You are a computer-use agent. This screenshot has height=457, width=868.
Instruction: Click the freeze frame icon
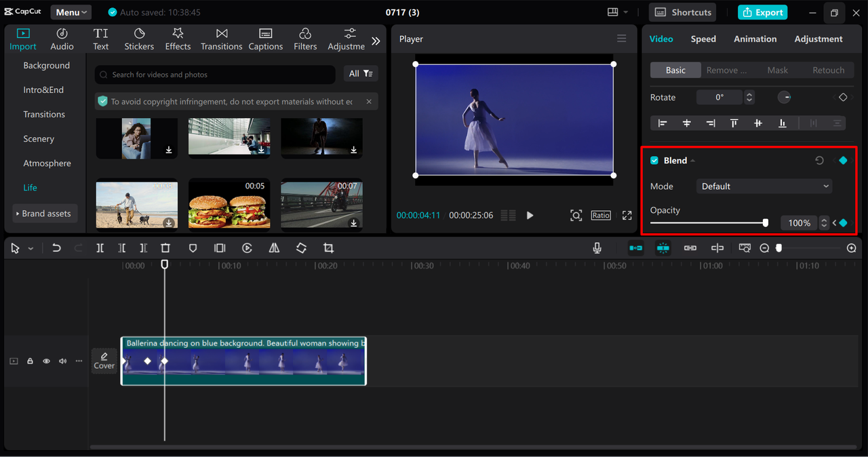(x=220, y=248)
